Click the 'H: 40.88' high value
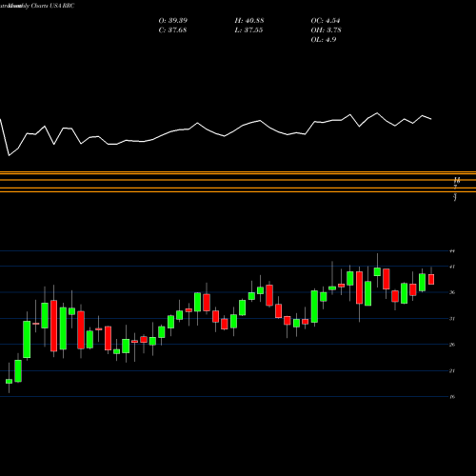 249,21
